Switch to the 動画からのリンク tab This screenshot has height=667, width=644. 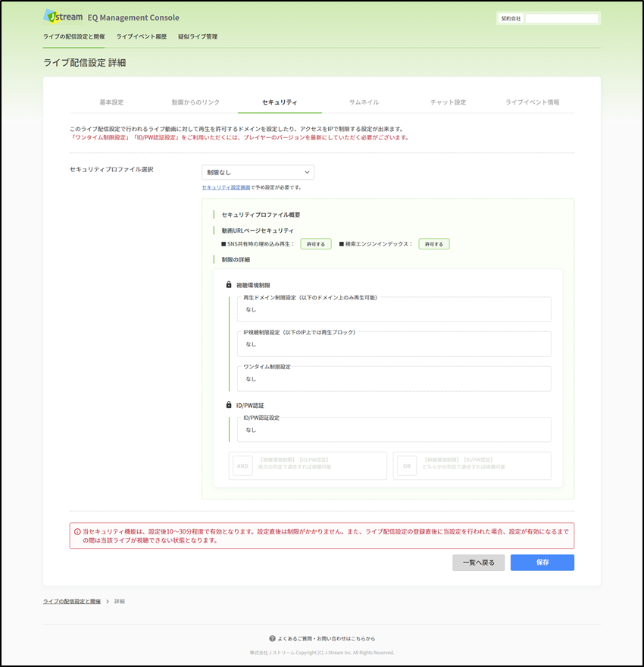coord(195,102)
